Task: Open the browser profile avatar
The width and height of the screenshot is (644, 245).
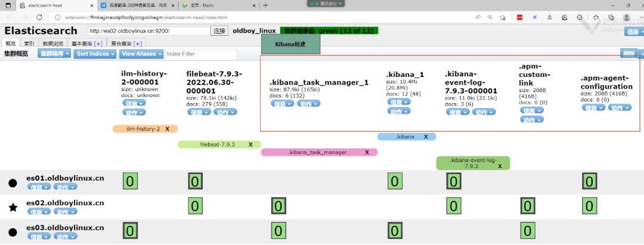Action: 626,17
